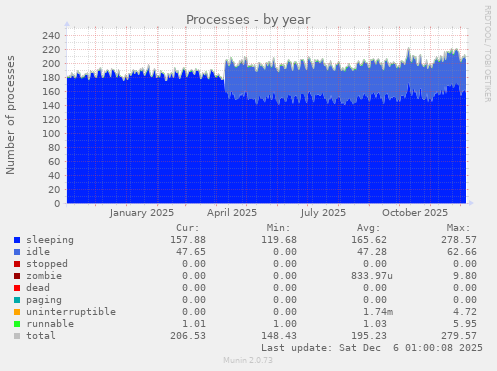Click uninterruptible average value 1.74m
Viewport: 497px width, 371px height.
(x=378, y=312)
